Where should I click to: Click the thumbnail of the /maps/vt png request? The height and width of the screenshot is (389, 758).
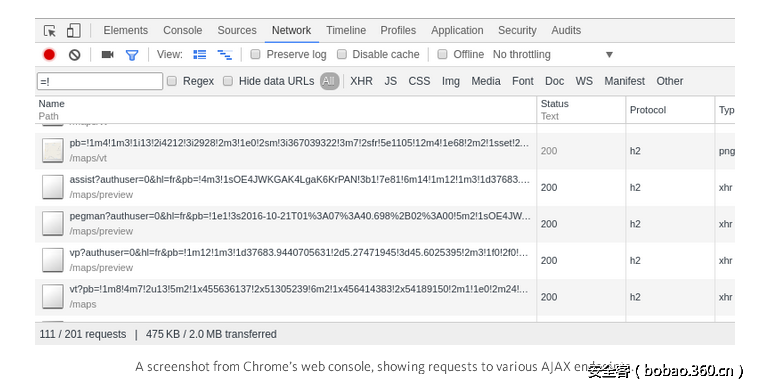pos(52,150)
